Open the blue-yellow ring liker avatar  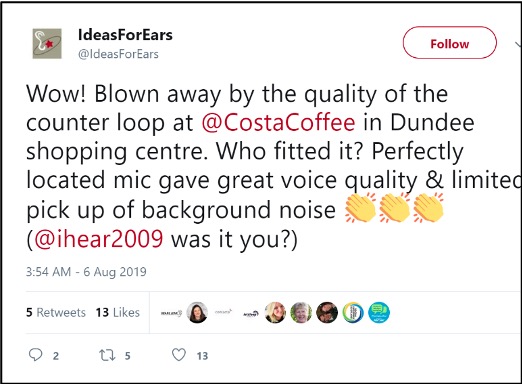tap(353, 313)
